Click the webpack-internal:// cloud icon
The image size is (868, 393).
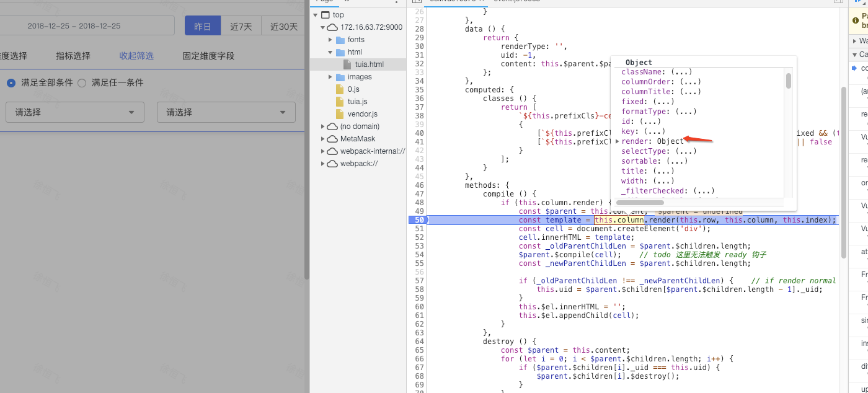click(333, 151)
